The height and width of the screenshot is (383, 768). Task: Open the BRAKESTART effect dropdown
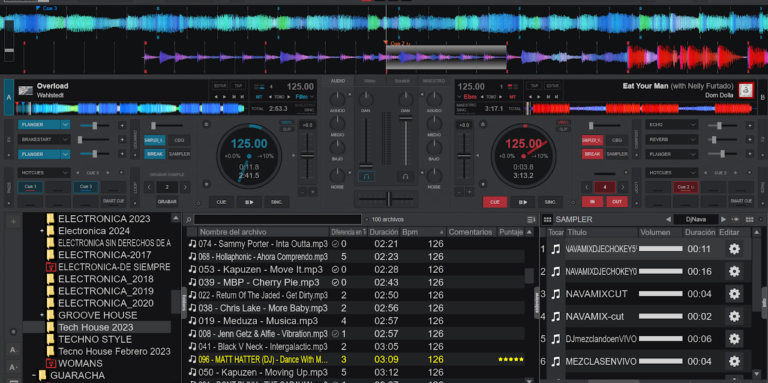click(x=65, y=140)
